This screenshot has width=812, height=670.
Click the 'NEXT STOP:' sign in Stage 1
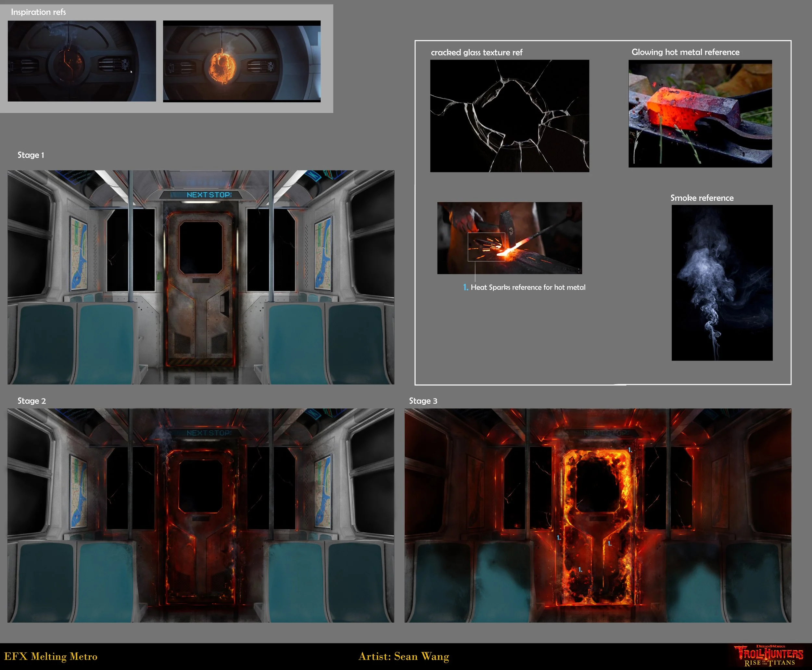tap(209, 195)
